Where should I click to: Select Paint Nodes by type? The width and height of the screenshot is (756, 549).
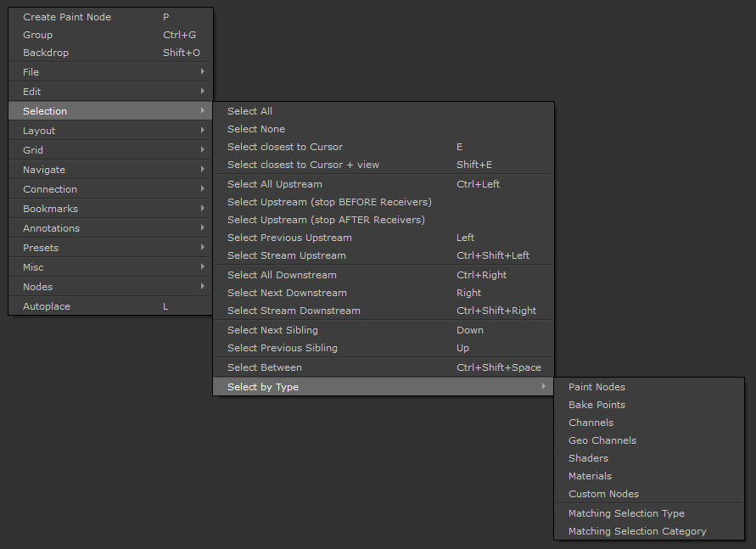point(596,387)
